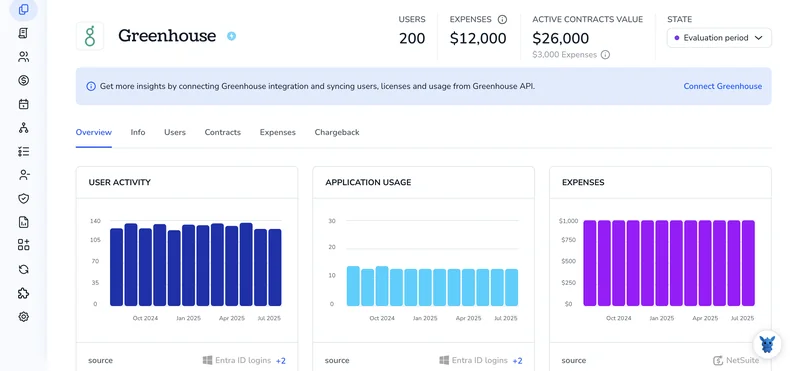
Task: Switch to the Users tab
Action: [x=175, y=132]
